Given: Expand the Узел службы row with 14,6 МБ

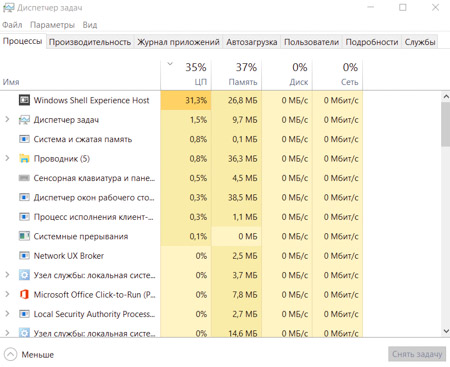Looking at the screenshot, I should point(7,332).
